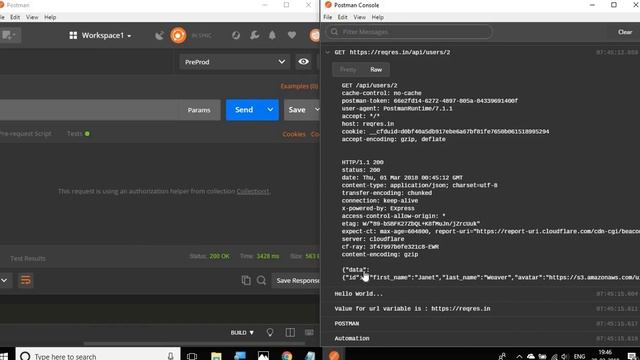Switch to the Tests tab
Image resolution: width=640 pixels, height=360 pixels.
(78, 133)
